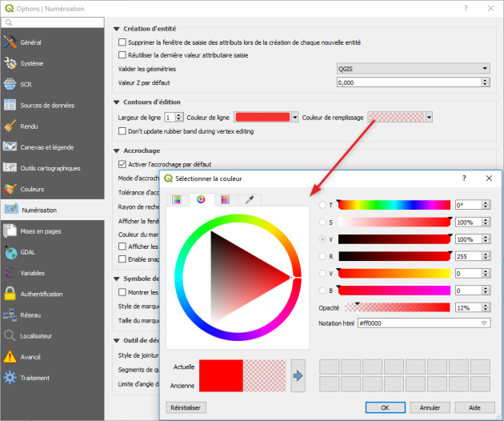Click the options search field
Viewport: 504px width, 421px height.
pyautogui.click(x=53, y=22)
